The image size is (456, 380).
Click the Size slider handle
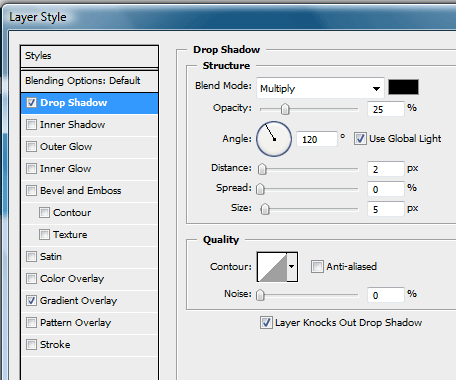265,209
